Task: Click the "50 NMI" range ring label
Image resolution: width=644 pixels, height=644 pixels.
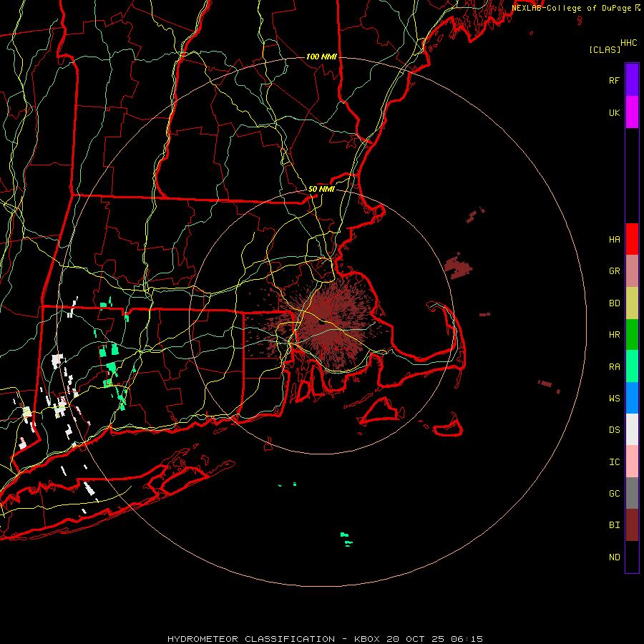Action: (321, 189)
